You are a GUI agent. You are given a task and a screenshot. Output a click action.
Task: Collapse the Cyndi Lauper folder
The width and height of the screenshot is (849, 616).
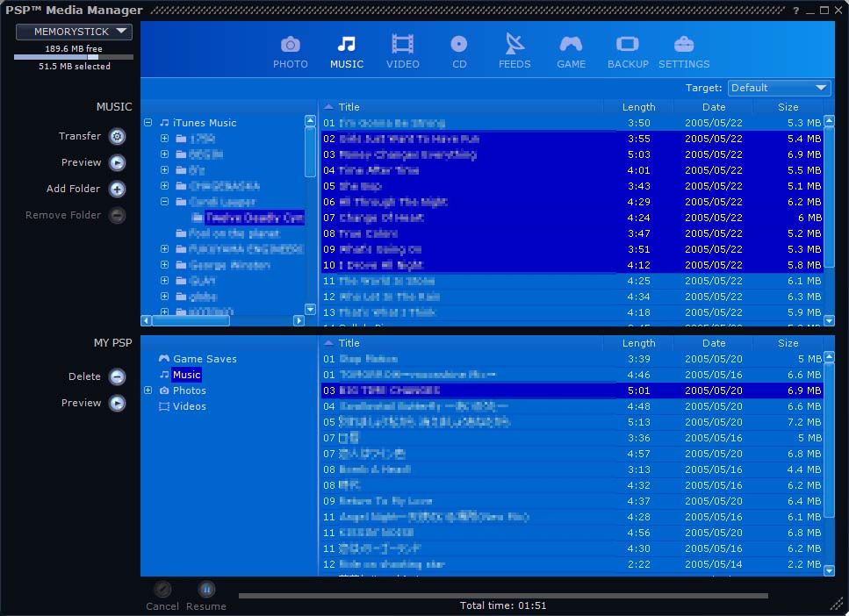click(164, 202)
